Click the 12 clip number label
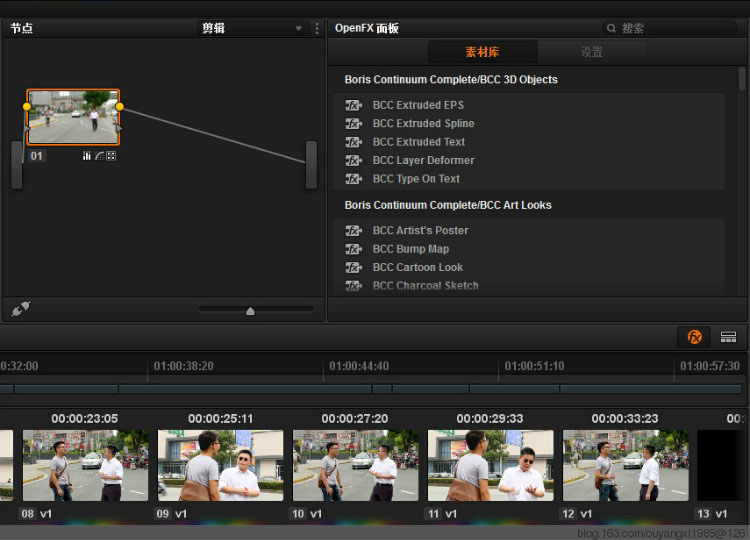 (x=568, y=514)
